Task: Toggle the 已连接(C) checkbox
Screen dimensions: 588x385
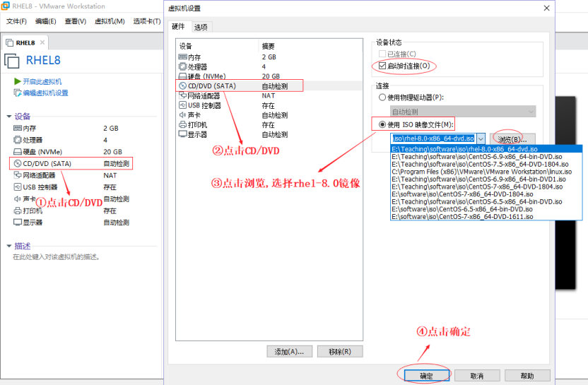Action: [x=382, y=54]
